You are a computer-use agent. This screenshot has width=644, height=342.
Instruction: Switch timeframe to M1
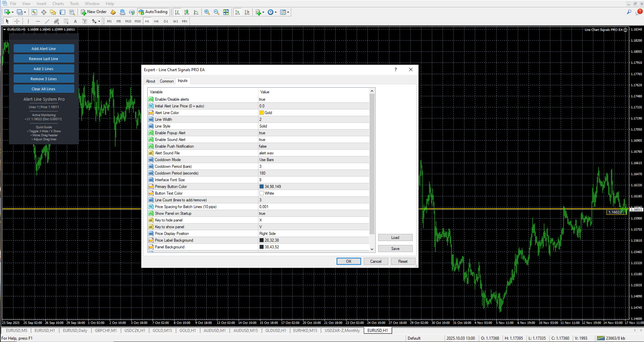(109, 21)
